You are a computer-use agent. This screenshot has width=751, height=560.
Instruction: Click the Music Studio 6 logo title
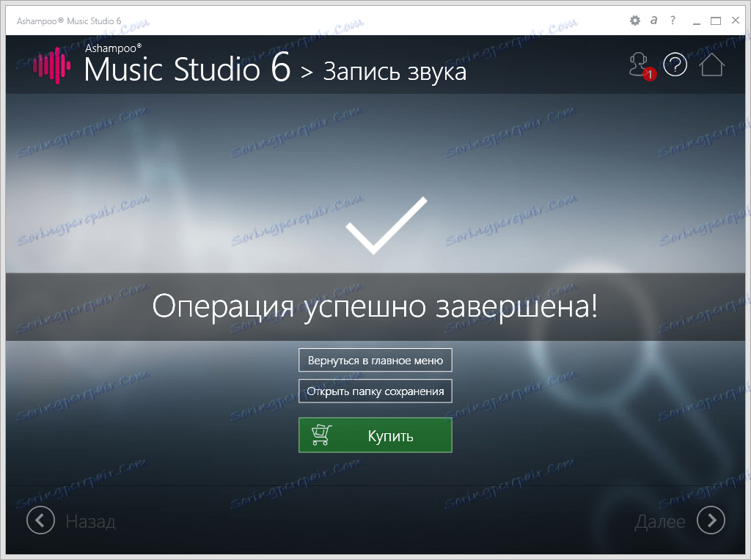point(187,65)
